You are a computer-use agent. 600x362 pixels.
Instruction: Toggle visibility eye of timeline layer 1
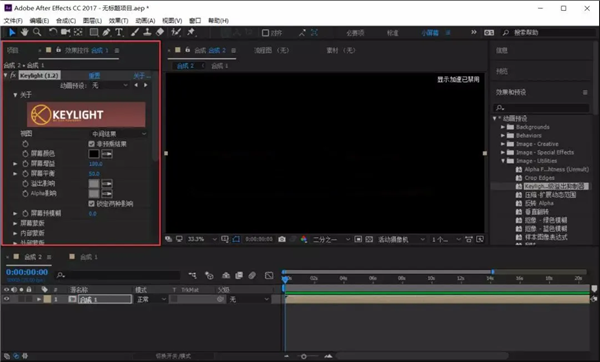[x=7, y=299]
